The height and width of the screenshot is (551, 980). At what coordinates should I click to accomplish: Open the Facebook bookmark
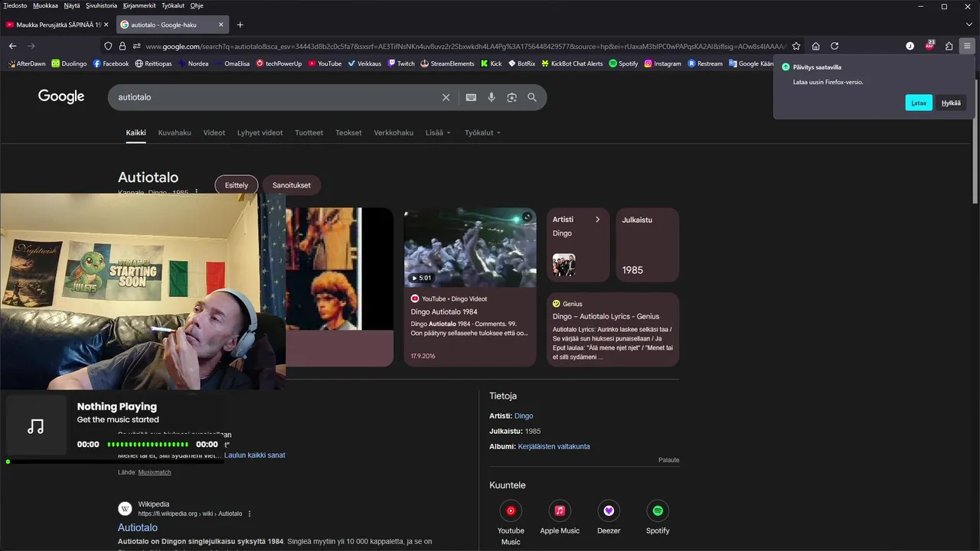[x=111, y=64]
